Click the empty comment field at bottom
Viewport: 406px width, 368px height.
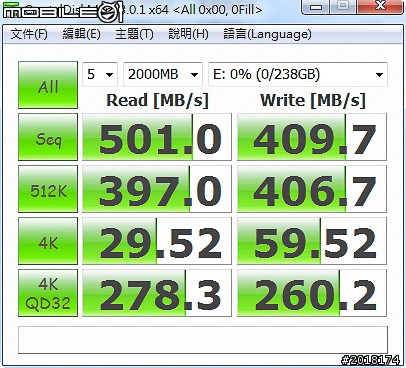[x=203, y=340]
